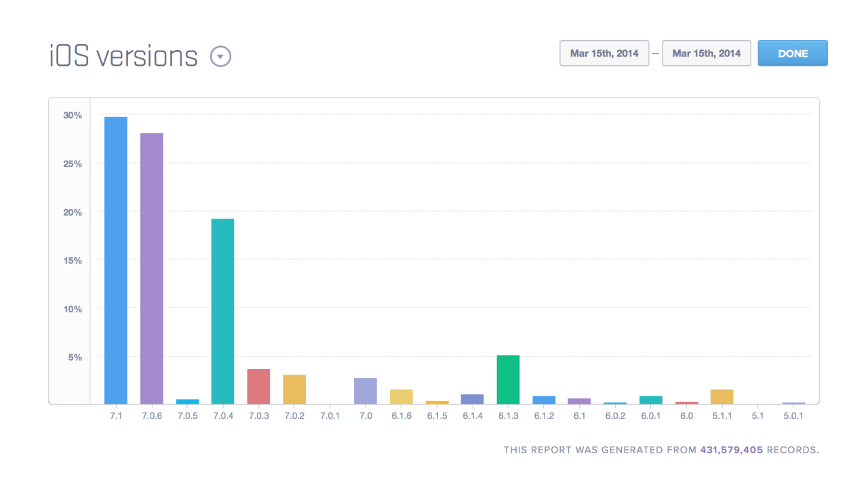Click the 431,579,405 records link
Screen dimensions: 868x494
[732, 450]
